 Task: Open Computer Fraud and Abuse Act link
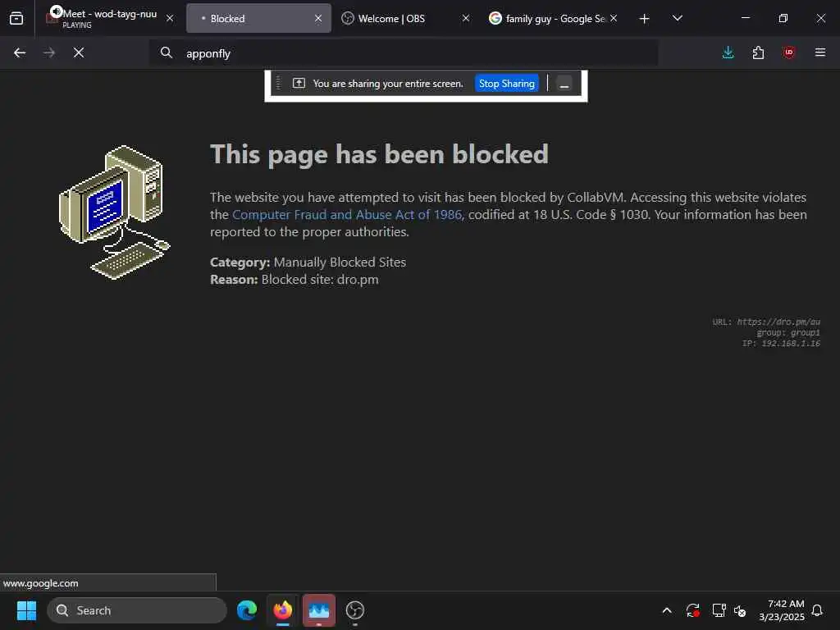click(x=347, y=215)
